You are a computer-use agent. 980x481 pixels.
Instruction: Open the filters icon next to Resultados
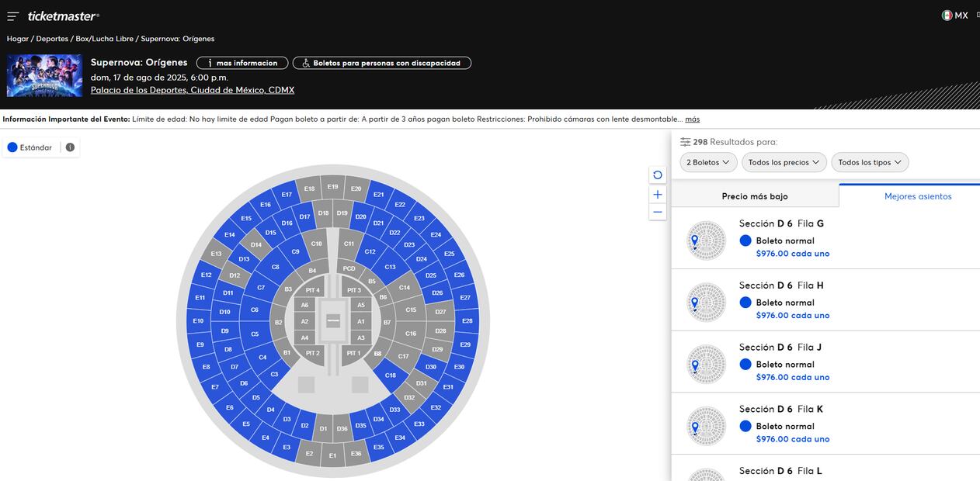[x=685, y=142]
